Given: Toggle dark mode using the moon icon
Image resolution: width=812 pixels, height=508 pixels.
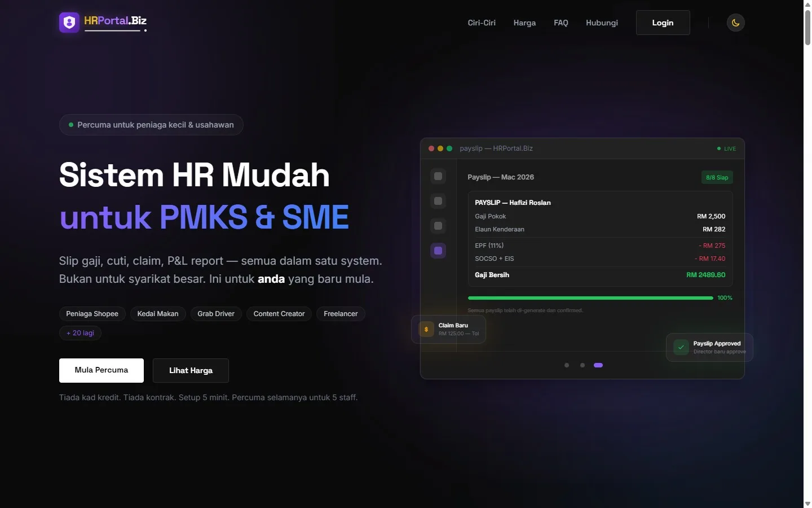Looking at the screenshot, I should click(x=735, y=23).
